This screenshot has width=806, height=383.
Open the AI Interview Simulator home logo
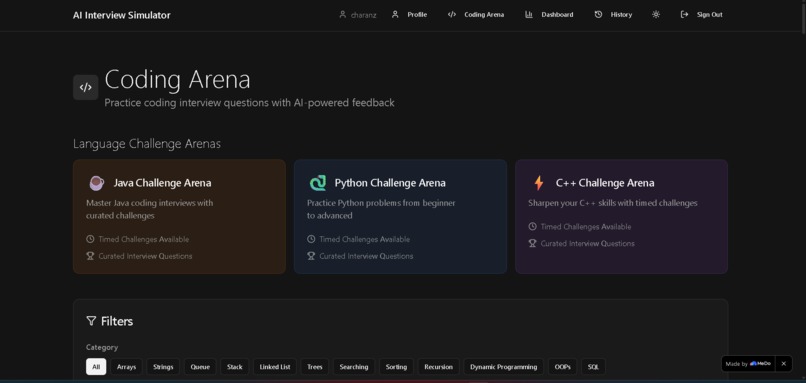(x=121, y=15)
